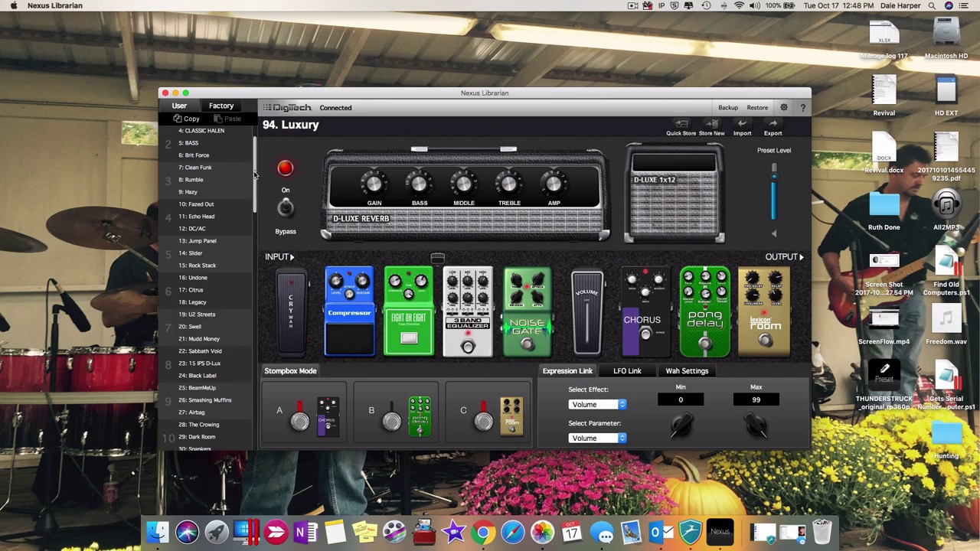Image resolution: width=980 pixels, height=551 pixels.
Task: Open Safari from the Dock
Action: [513, 532]
